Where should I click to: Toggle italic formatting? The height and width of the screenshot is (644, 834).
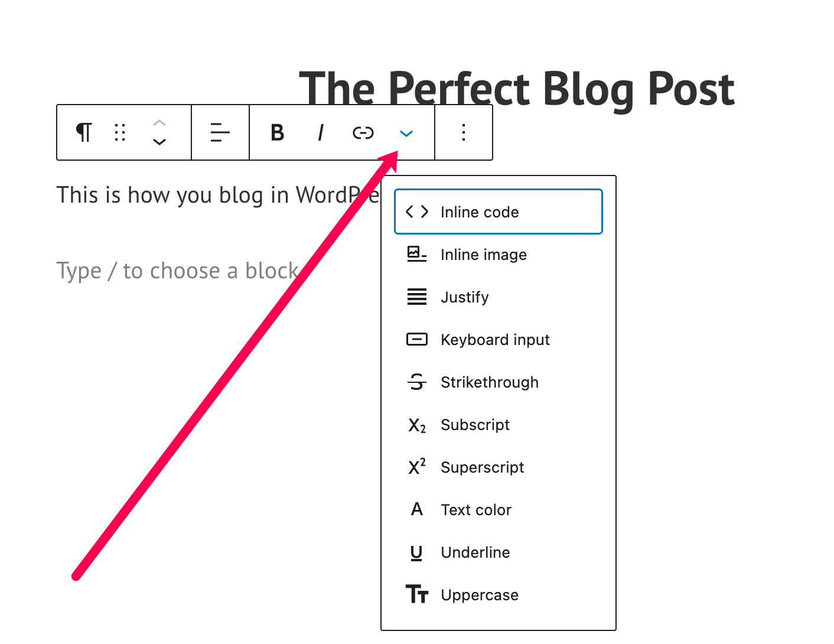click(x=320, y=133)
